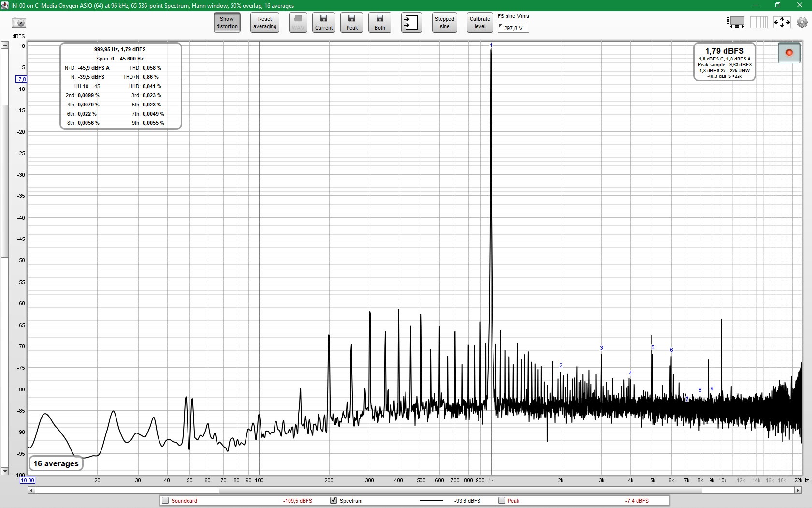Save Both traces button
The image size is (812, 508).
coord(380,23)
